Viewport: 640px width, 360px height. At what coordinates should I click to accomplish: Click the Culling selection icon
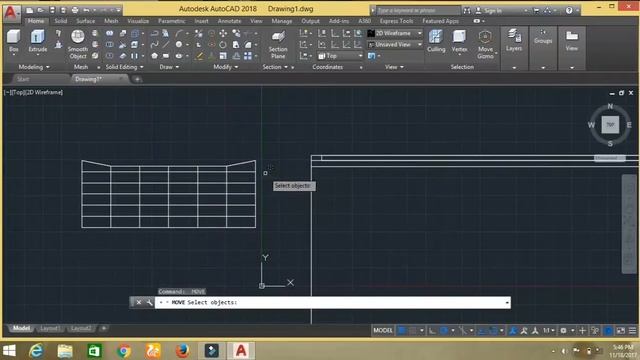tap(436, 41)
